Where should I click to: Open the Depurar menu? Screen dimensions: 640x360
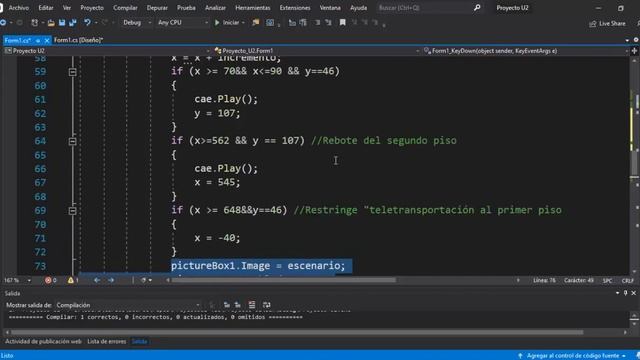(157, 8)
